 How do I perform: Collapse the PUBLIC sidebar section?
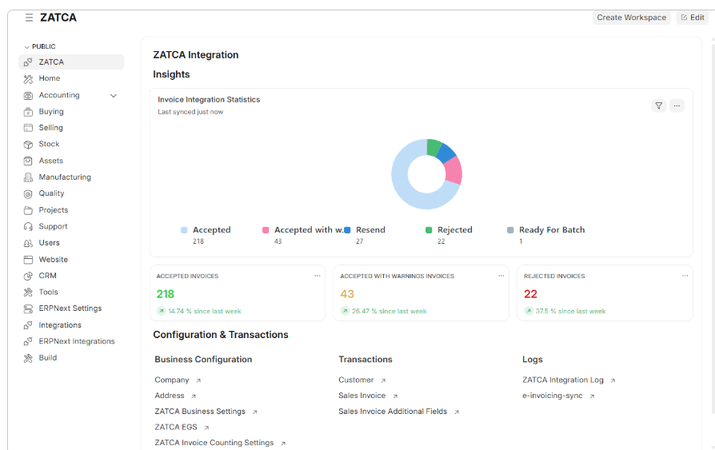click(x=40, y=47)
